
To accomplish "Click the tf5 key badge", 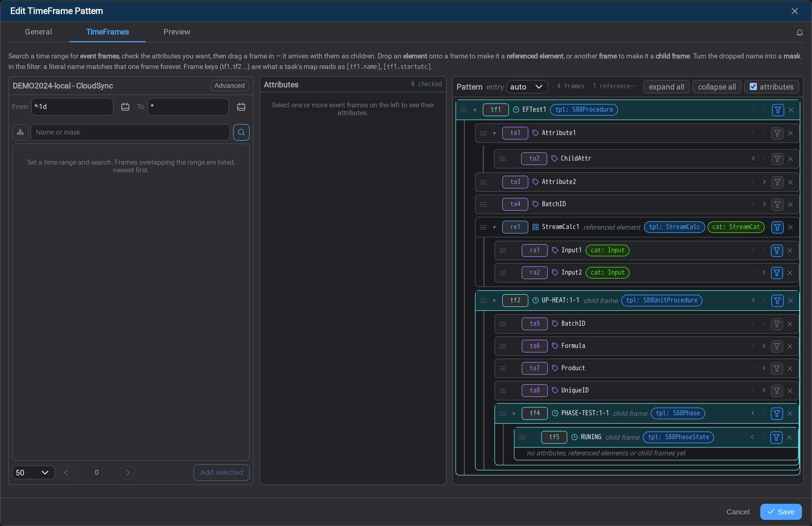I will tap(554, 437).
